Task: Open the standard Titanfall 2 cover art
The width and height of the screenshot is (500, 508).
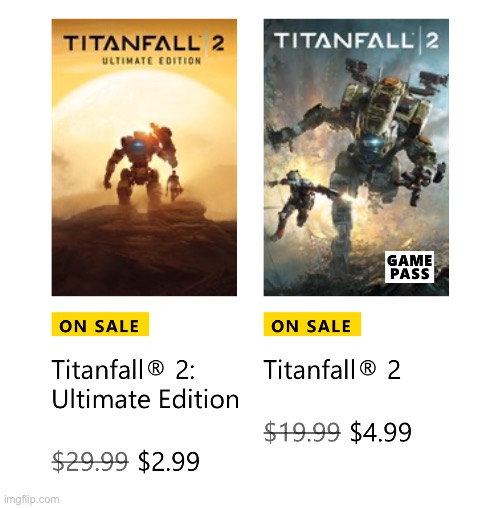Action: pos(356,157)
